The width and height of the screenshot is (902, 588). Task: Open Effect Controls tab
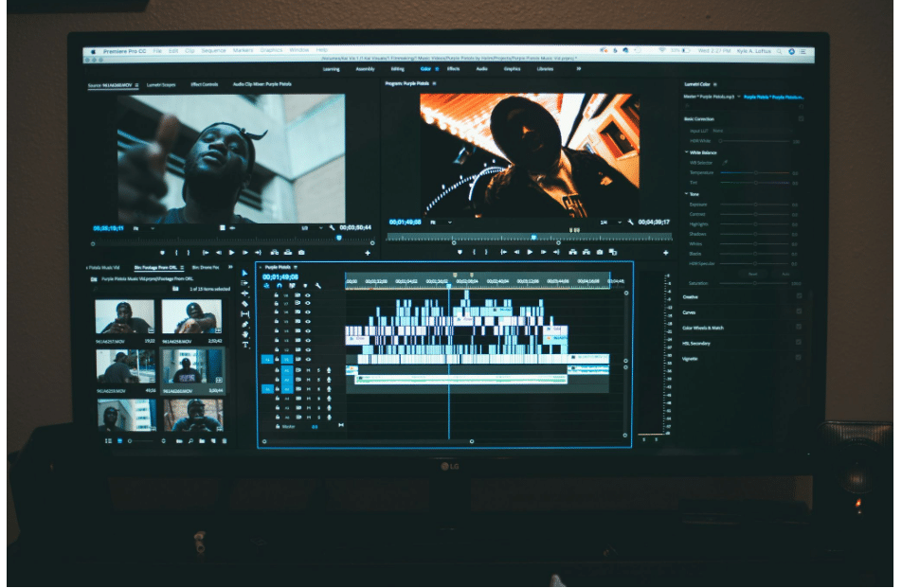point(205,84)
